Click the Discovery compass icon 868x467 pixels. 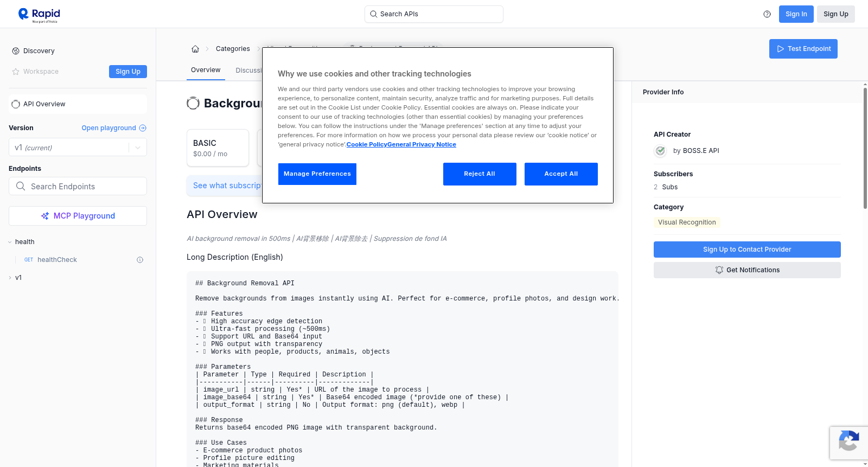pos(16,51)
